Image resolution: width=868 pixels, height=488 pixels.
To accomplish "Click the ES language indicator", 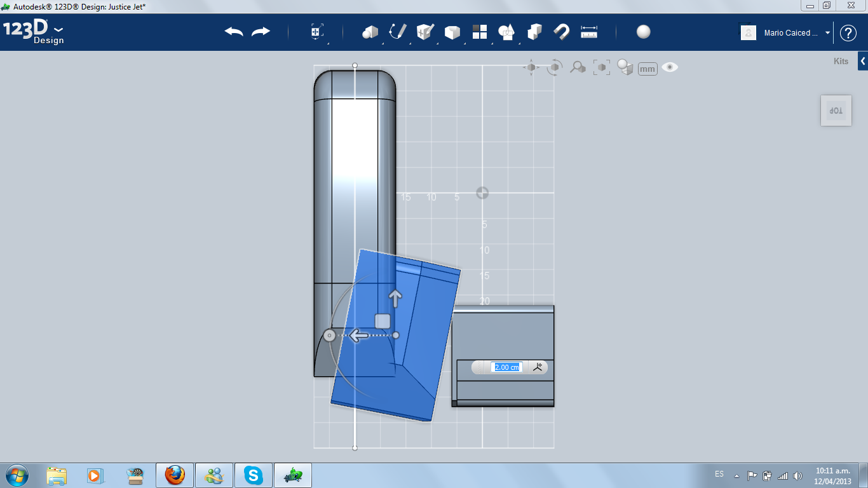I will 719,474.
